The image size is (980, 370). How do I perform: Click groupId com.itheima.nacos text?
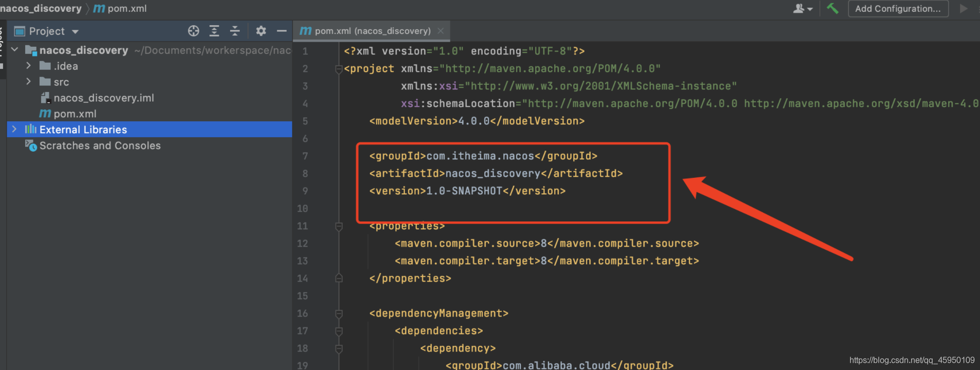tap(483, 156)
